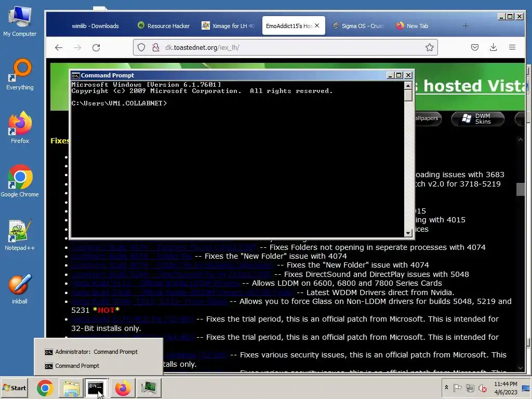Viewport: 532px width, 399px height.
Task: Open inkball desktop shortcut
Action: point(20,289)
